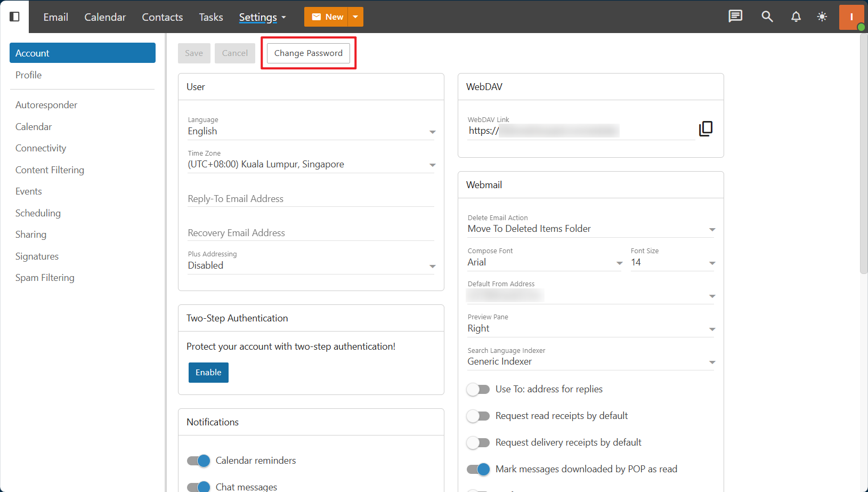The image size is (868, 492).
Task: Expand the Preview Pane dropdown
Action: pos(712,329)
